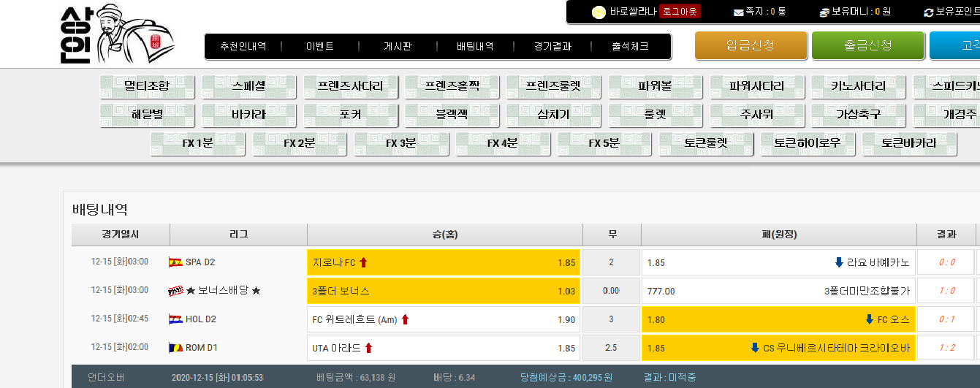Click the refresh icon next to 보유포인트

(x=929, y=12)
